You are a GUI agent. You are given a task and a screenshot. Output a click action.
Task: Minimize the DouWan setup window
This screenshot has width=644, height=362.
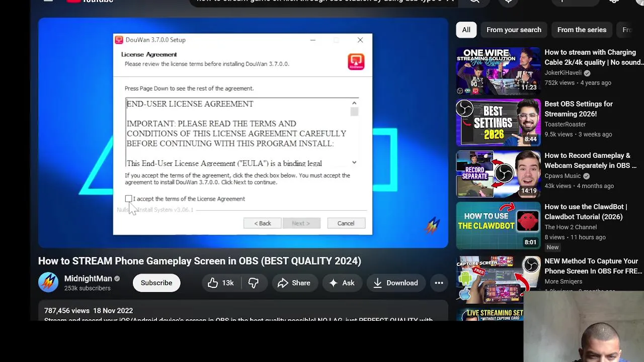[x=313, y=40]
